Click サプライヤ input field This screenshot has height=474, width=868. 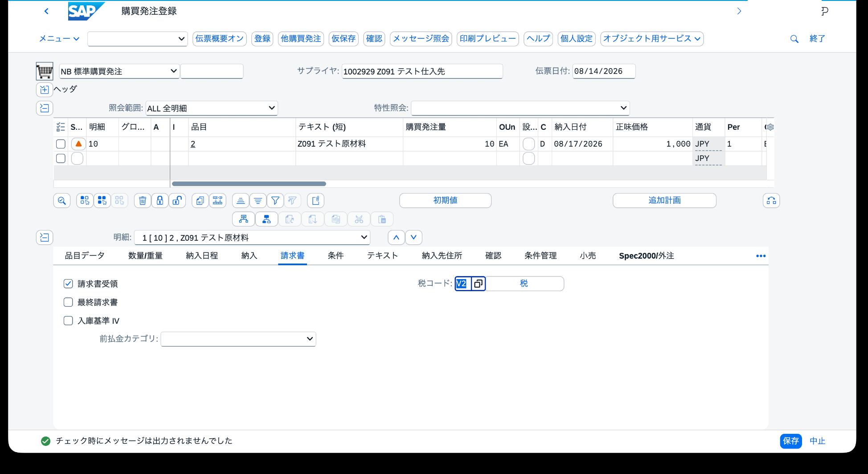pos(422,71)
